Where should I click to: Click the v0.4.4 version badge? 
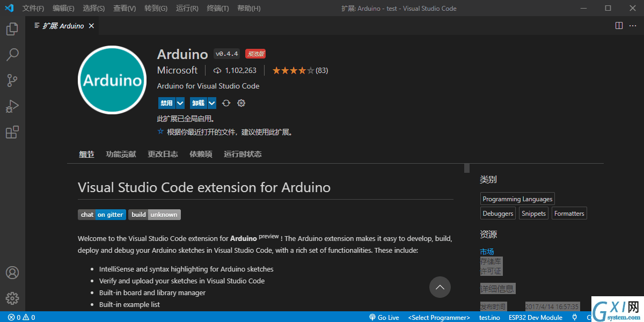(226, 54)
